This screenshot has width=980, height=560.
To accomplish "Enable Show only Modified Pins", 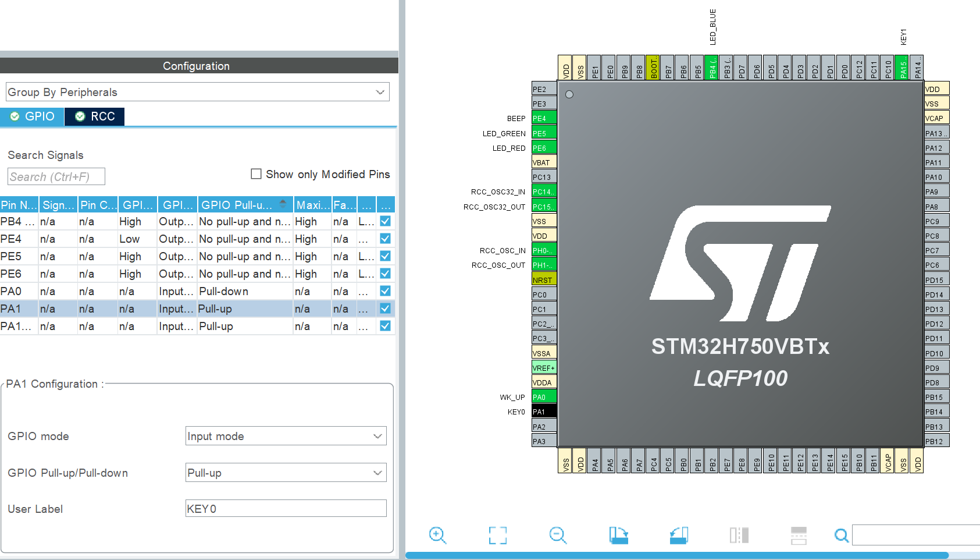I will tap(256, 173).
